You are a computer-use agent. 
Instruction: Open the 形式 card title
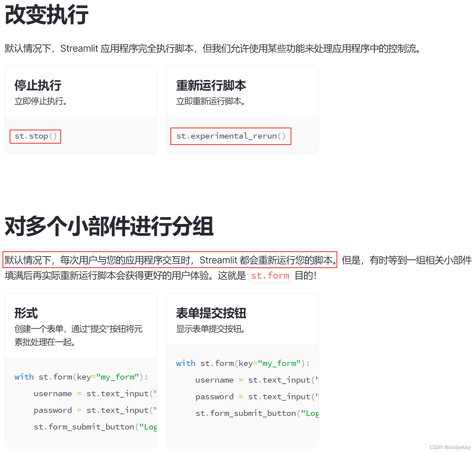[26, 313]
